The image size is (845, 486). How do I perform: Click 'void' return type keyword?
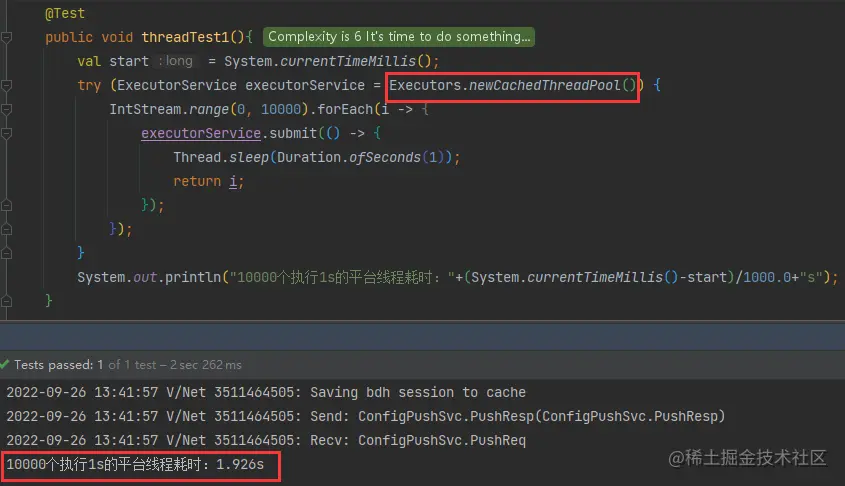(x=117, y=37)
